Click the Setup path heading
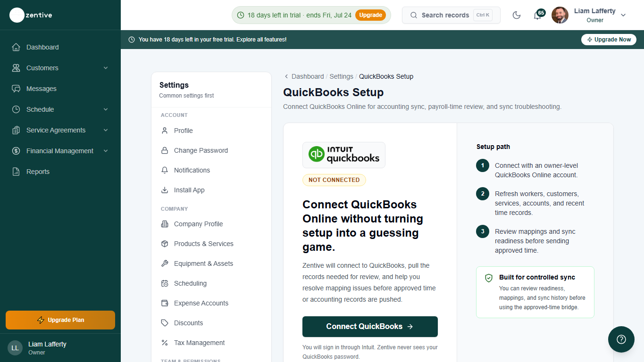 (x=493, y=147)
